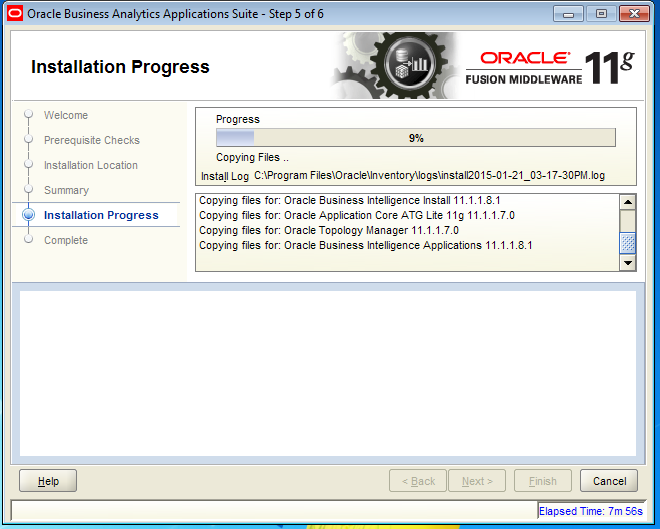Click the grayed-out Next button

coord(477,481)
